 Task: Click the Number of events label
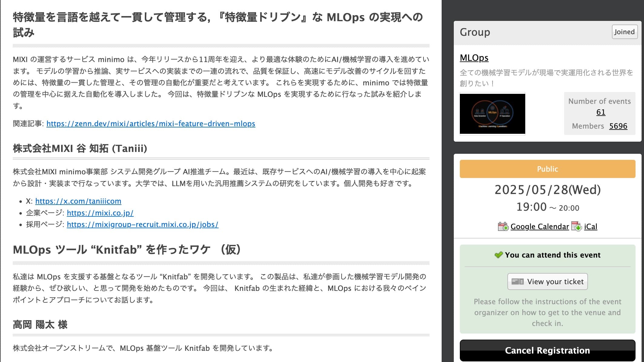tap(599, 101)
